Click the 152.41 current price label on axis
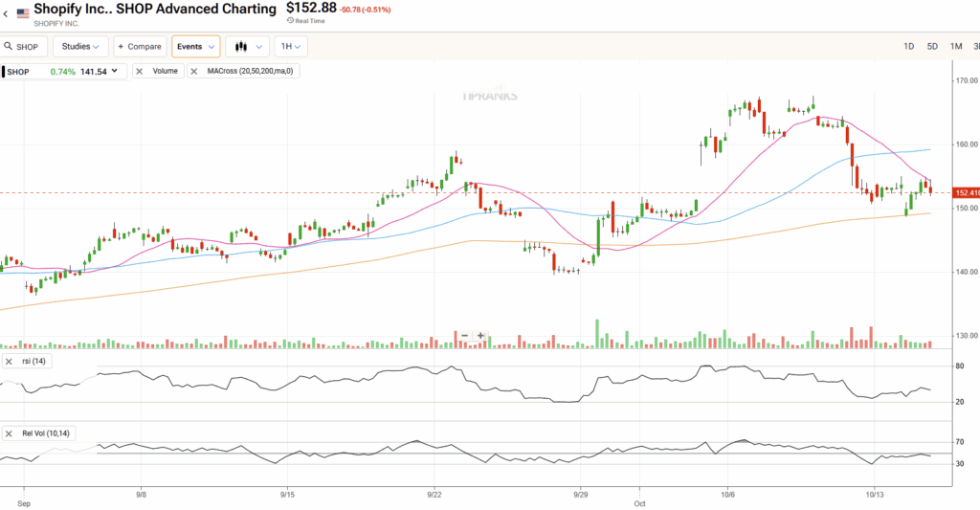Image resolution: width=980 pixels, height=510 pixels. [x=967, y=193]
